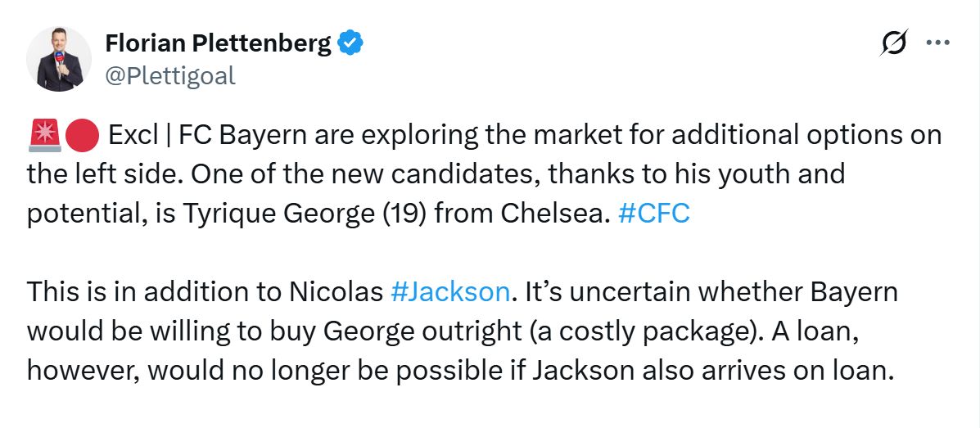Click the Grok icon on the tweet

[x=893, y=43]
